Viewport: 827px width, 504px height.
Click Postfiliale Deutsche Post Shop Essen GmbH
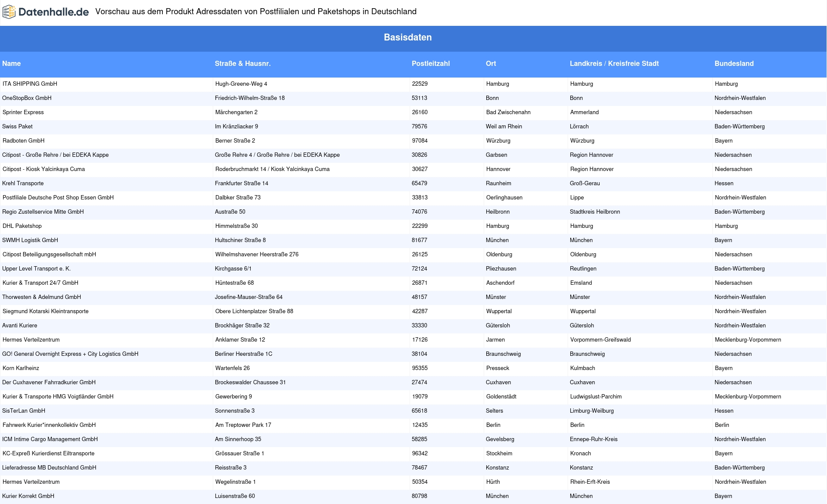[x=58, y=197]
